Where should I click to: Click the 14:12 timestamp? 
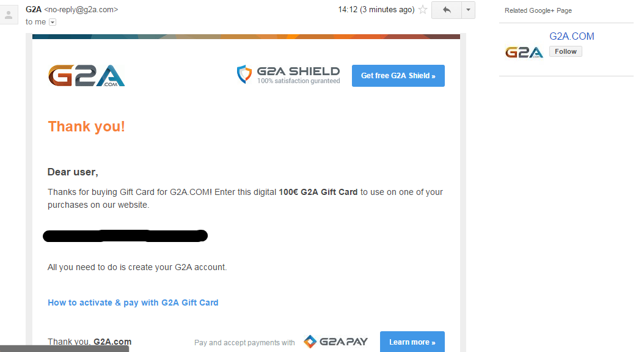coord(376,10)
